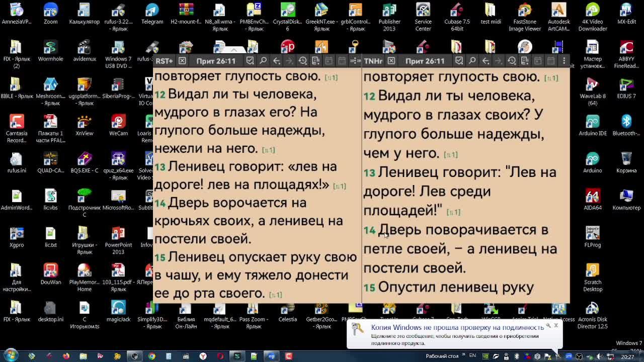Close the TNHr pane with its X icon
644x362 pixels.
coord(391,61)
